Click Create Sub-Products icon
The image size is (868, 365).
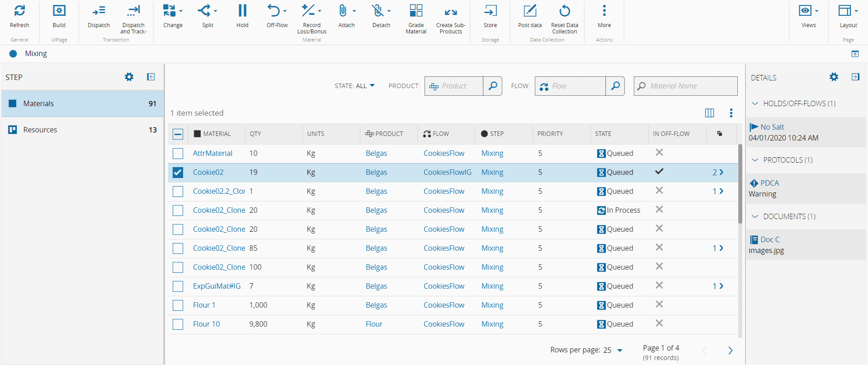coord(450,11)
